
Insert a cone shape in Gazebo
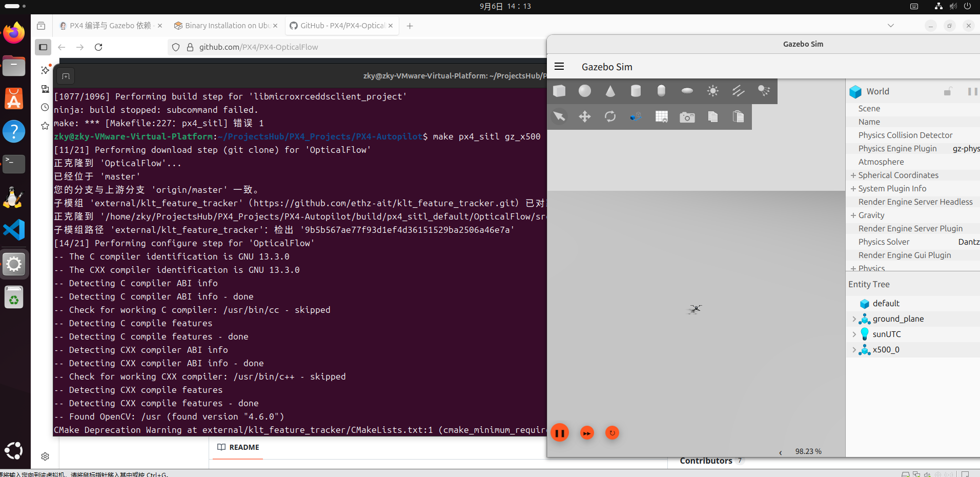(610, 91)
